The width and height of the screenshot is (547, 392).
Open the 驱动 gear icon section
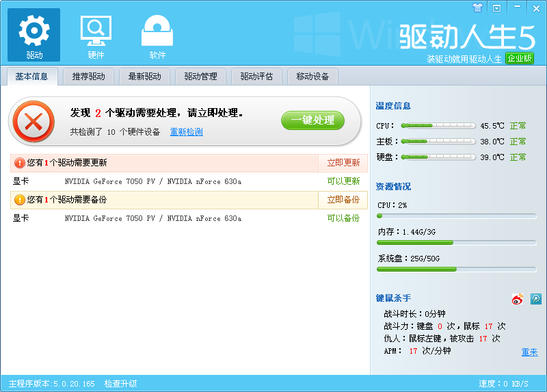coord(34,35)
